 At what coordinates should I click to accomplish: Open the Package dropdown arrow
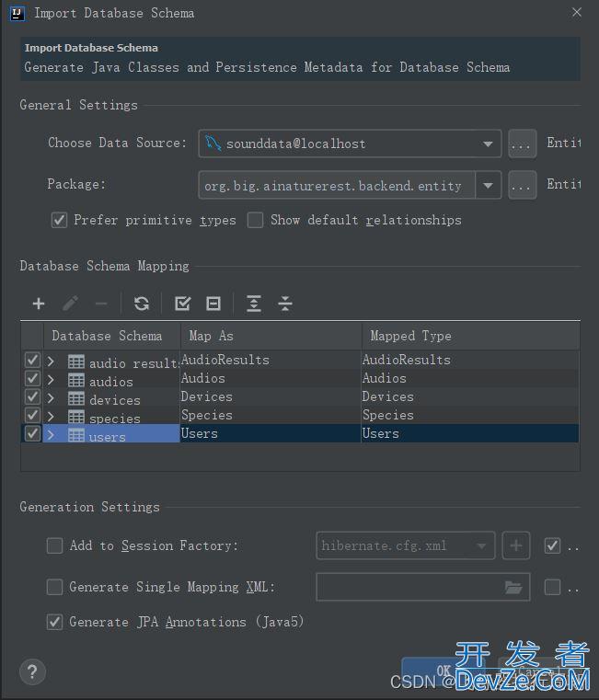coord(488,185)
